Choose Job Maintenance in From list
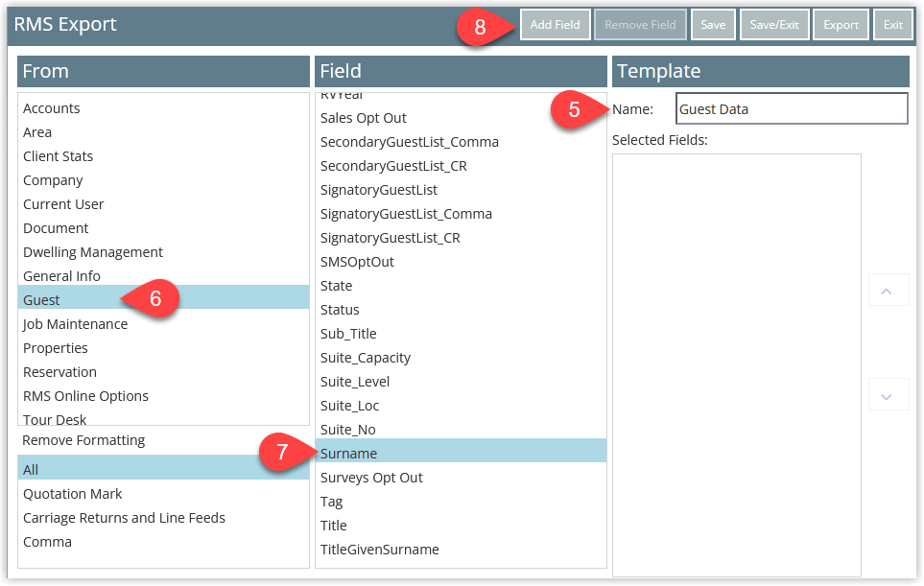 click(x=163, y=324)
